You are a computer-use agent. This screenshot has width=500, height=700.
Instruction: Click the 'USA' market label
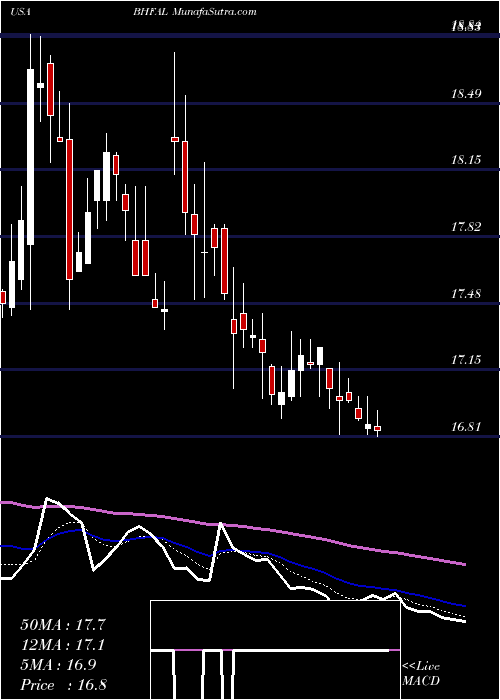pos(20,12)
